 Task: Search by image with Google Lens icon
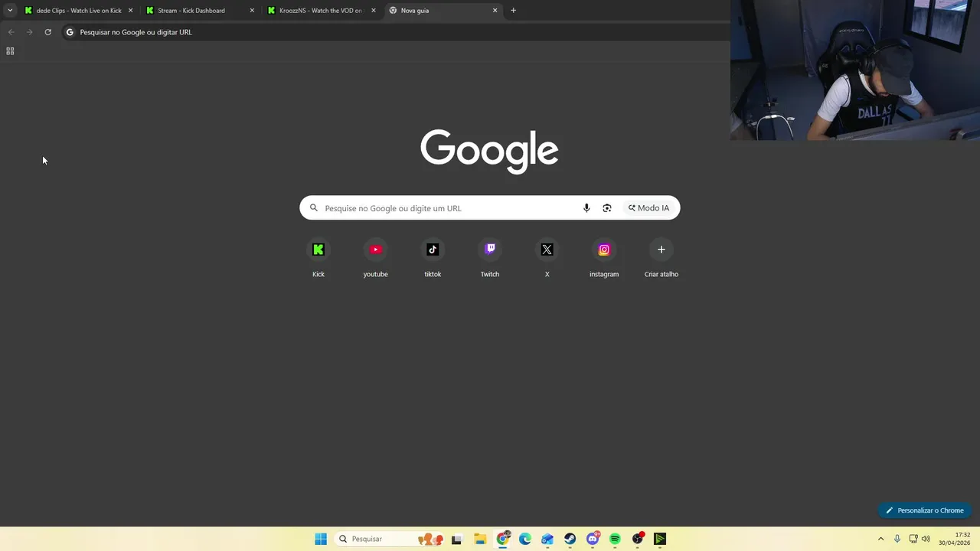(607, 208)
